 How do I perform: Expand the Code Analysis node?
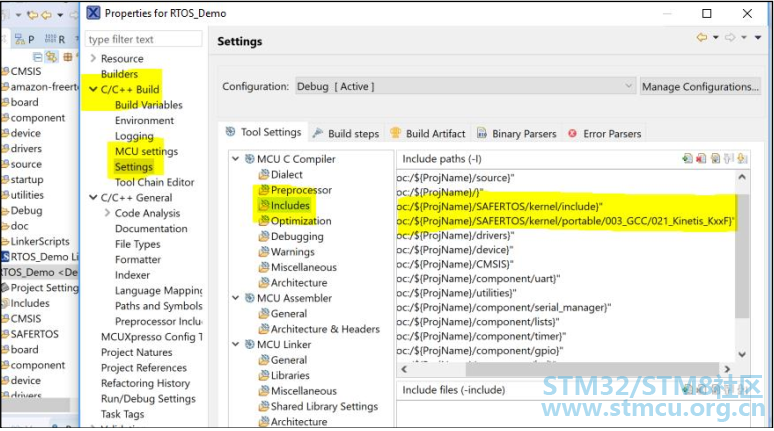107,213
